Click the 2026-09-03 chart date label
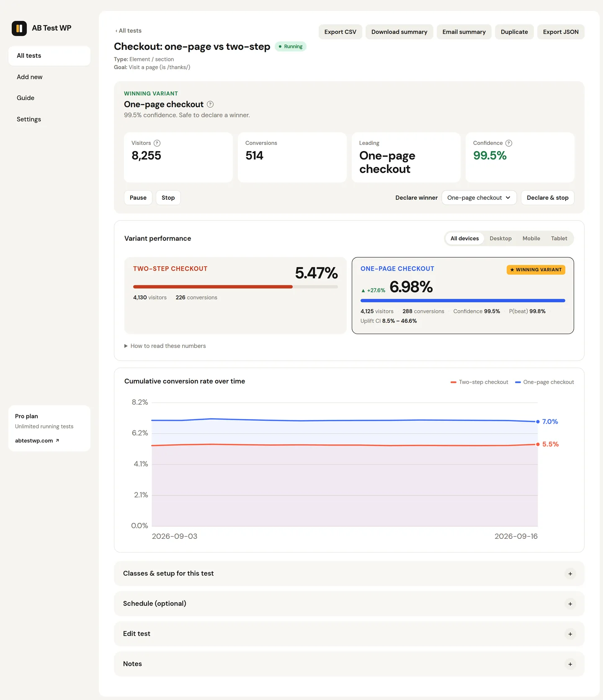This screenshot has height=700, width=603. [x=174, y=536]
